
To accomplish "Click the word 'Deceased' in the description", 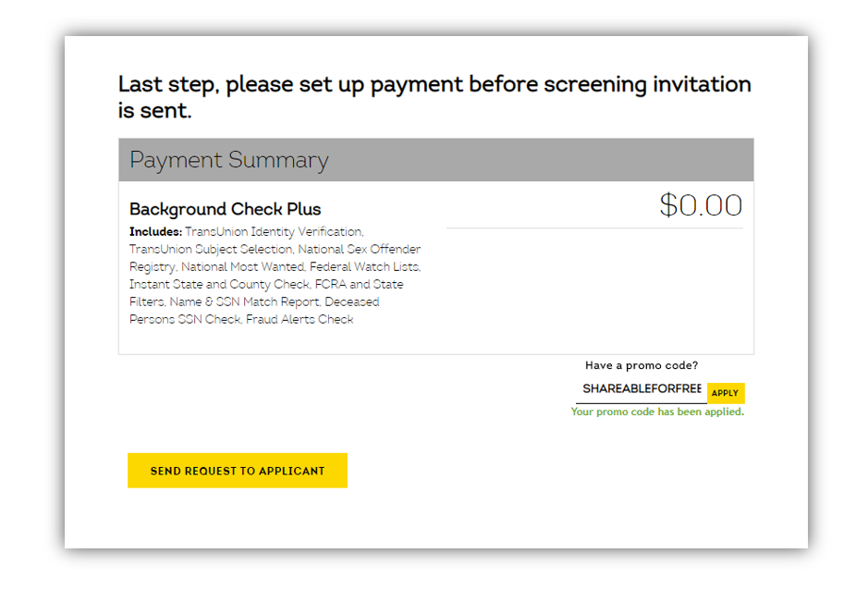I will point(352,301).
